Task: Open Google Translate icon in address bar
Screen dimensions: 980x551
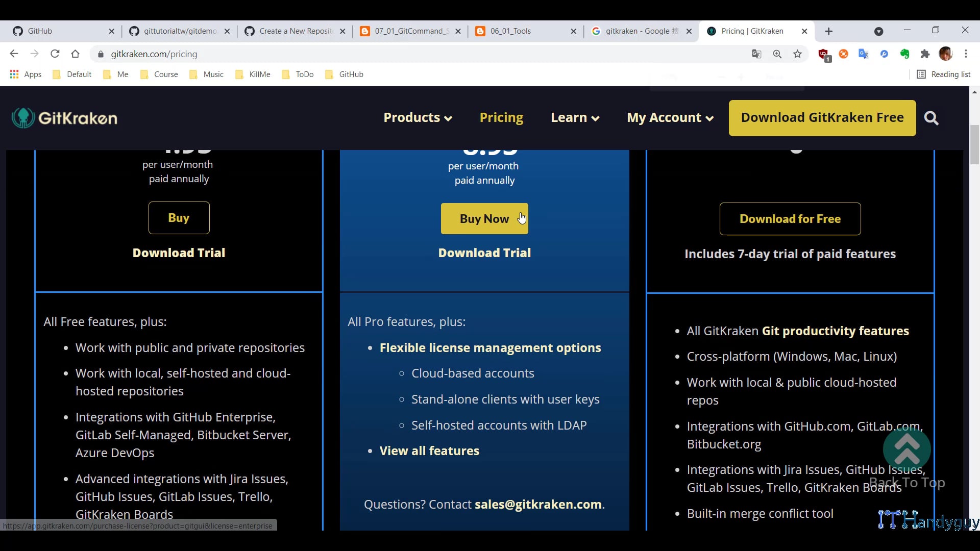Action: point(757,54)
